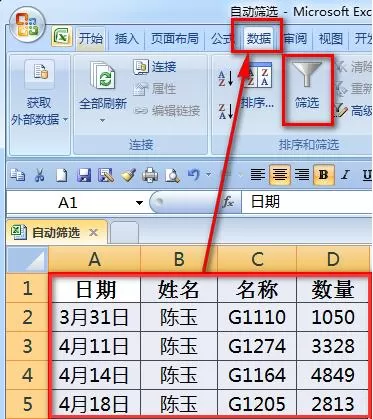Sort descending with the Z-A icon
This screenshot has height=419, width=373.
click(226, 111)
